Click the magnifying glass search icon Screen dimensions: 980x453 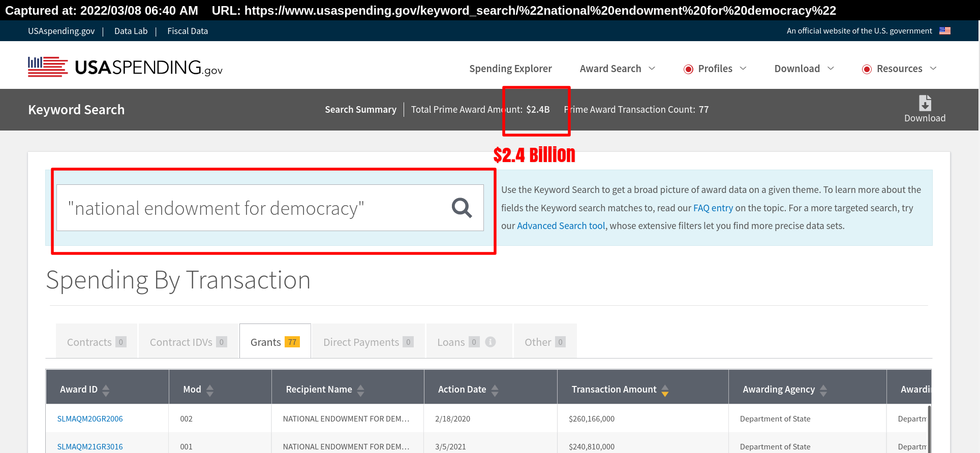(x=462, y=208)
